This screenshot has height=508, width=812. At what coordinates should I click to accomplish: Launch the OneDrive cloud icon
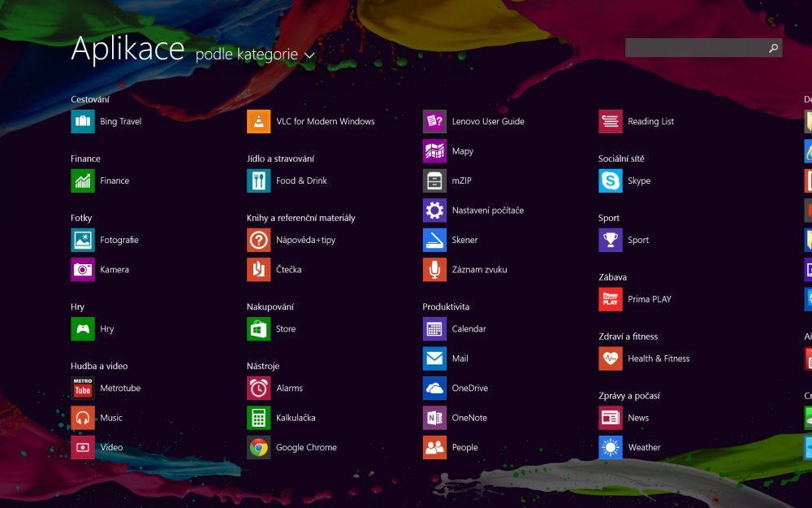[x=434, y=388]
